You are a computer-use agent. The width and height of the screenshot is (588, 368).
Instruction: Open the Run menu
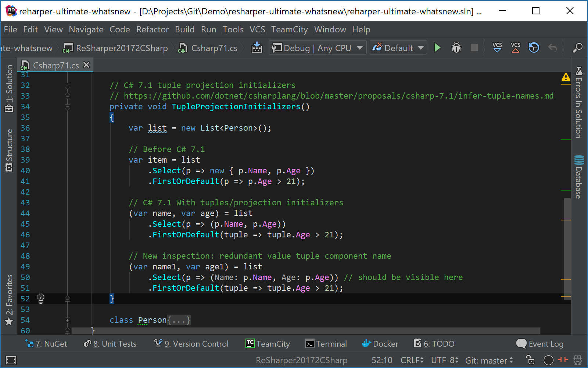click(x=208, y=29)
